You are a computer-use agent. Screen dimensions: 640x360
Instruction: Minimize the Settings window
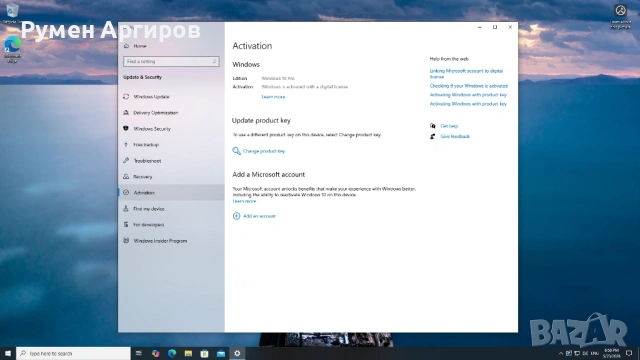coord(480,27)
